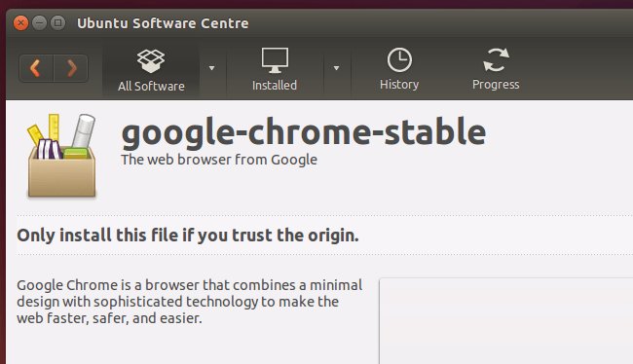
Task: Close the Ubuntu Software Centre window
Action: [x=20, y=23]
